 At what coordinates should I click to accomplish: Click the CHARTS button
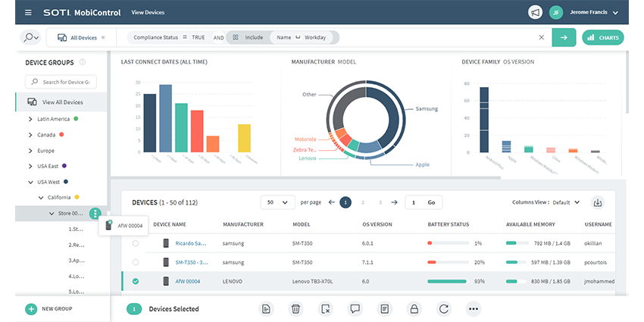click(602, 37)
